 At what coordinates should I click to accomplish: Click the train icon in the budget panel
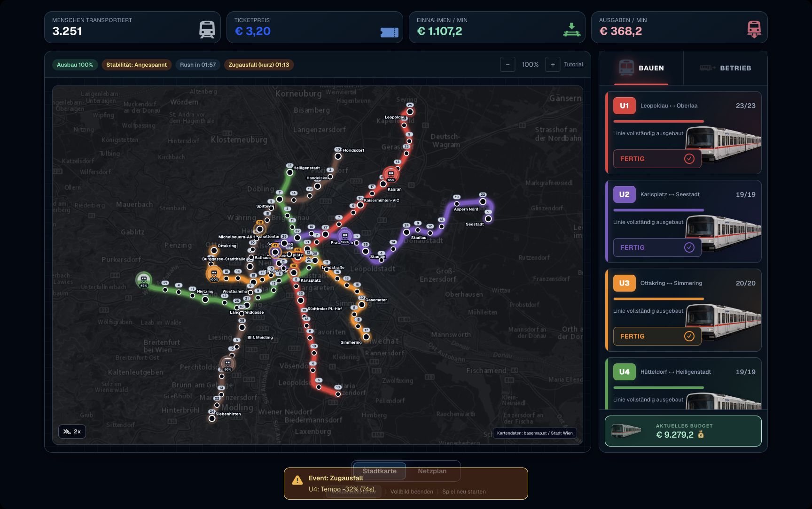pos(626,430)
